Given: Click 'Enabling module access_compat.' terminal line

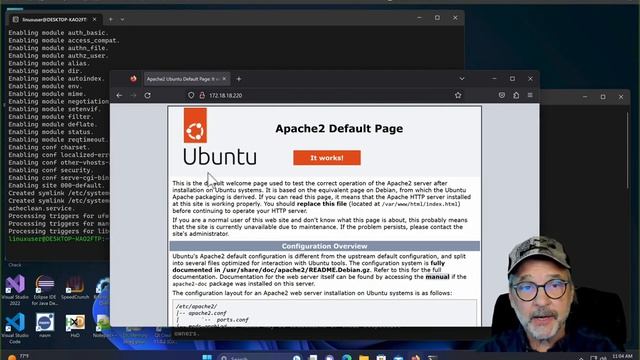Looking at the screenshot, I should pos(64,40).
